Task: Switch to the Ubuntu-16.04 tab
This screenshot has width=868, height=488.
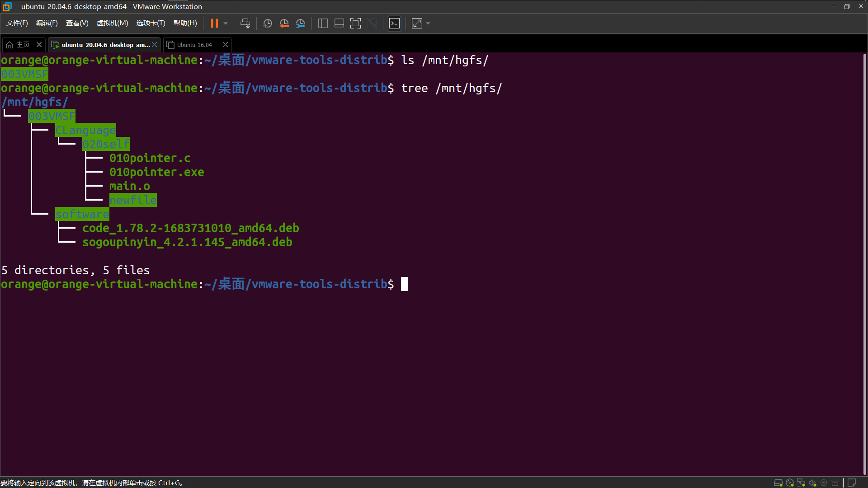Action: point(194,45)
